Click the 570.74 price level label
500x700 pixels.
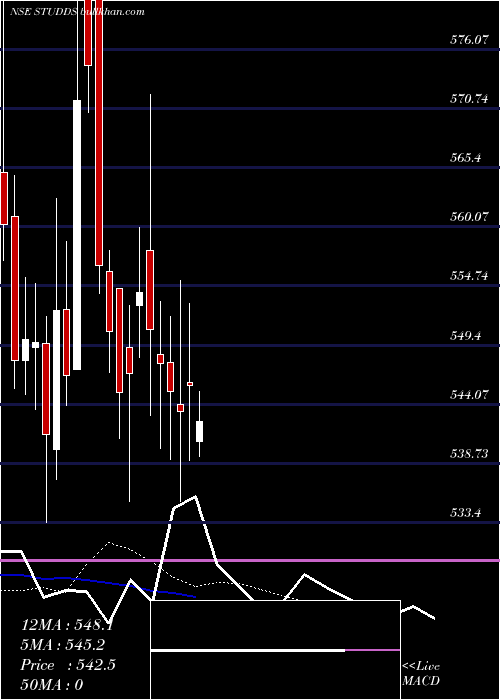(468, 99)
